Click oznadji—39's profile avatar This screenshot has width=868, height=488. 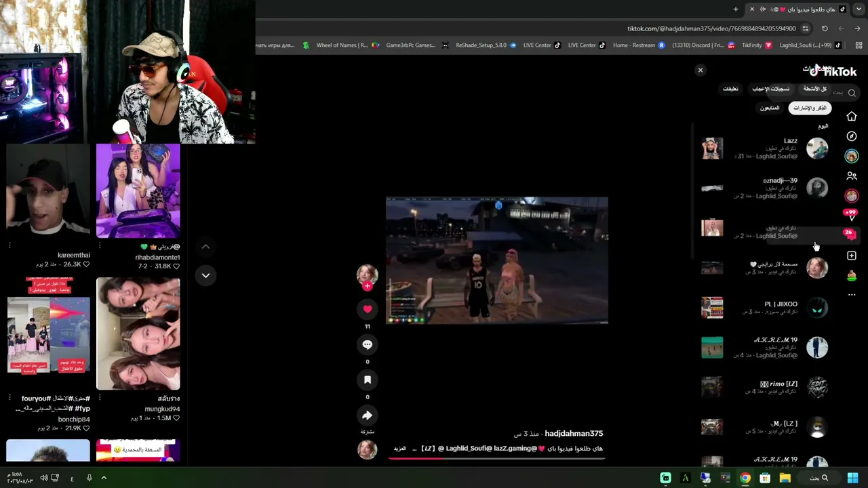tap(817, 188)
